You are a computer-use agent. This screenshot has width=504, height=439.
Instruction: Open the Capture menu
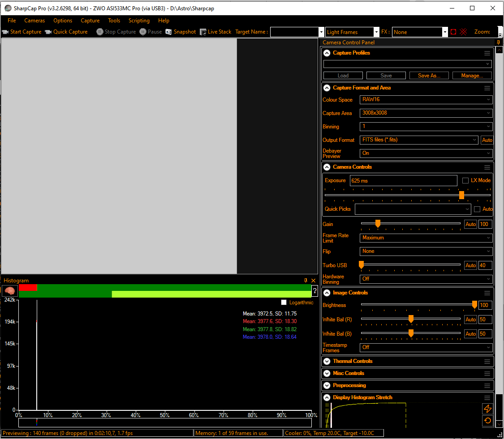[90, 21]
